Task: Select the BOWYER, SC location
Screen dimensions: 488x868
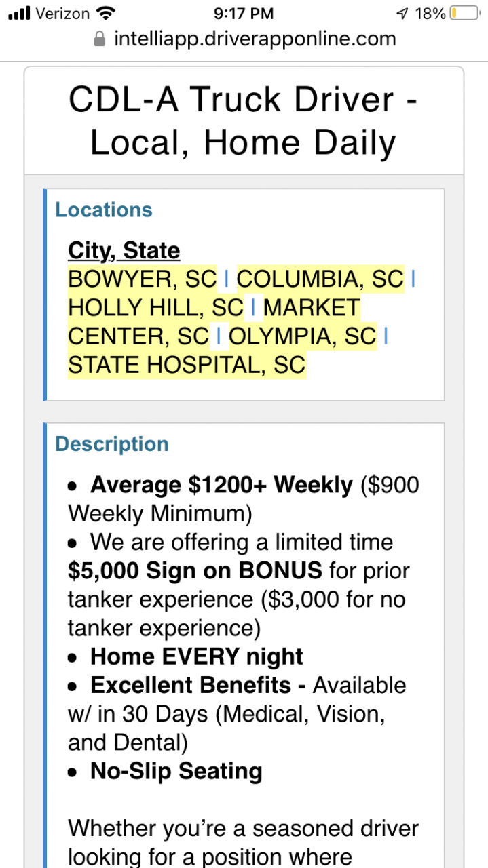Action: click(x=143, y=279)
